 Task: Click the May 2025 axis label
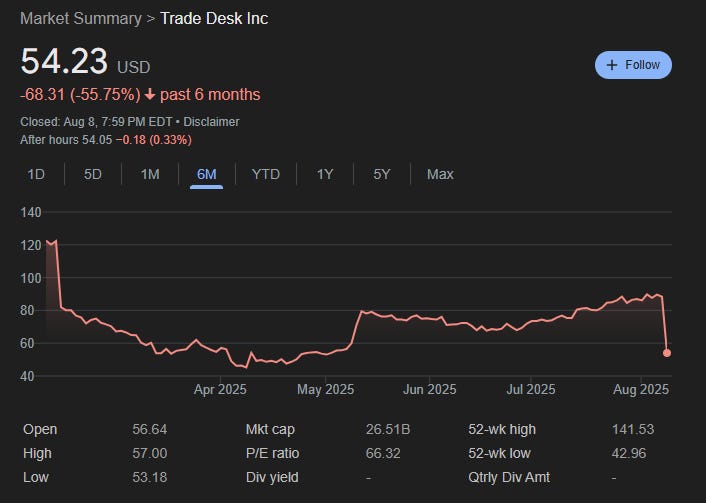(326, 390)
